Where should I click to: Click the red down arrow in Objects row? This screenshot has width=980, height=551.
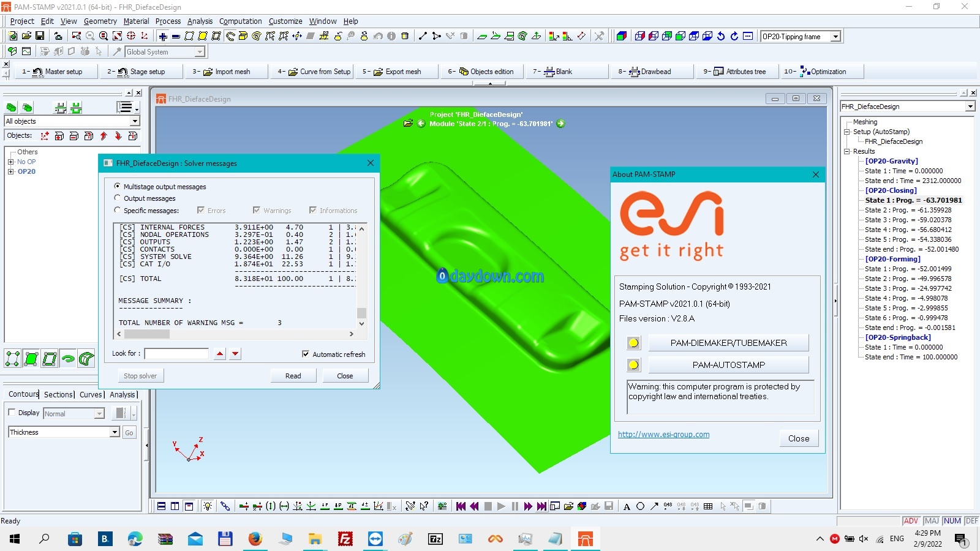[118, 136]
